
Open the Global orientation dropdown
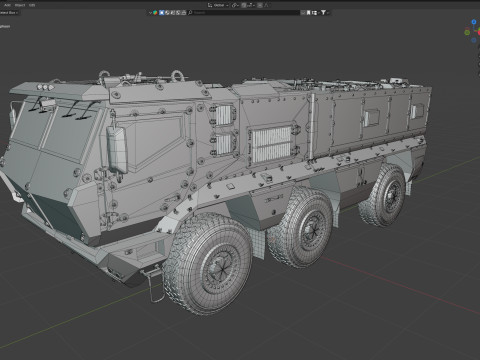(x=221, y=5)
